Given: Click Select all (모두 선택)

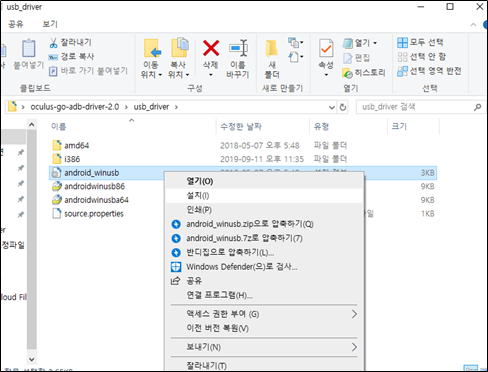Looking at the screenshot, I should pyautogui.click(x=420, y=42).
